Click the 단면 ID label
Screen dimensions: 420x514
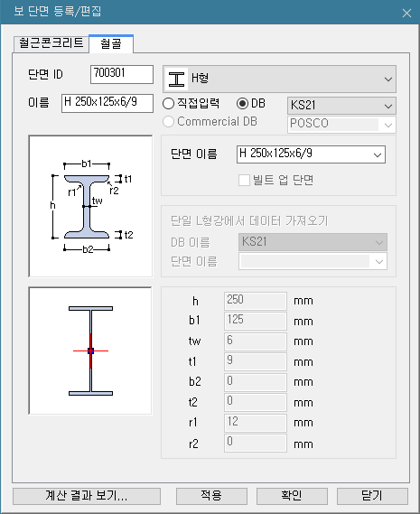coord(45,74)
